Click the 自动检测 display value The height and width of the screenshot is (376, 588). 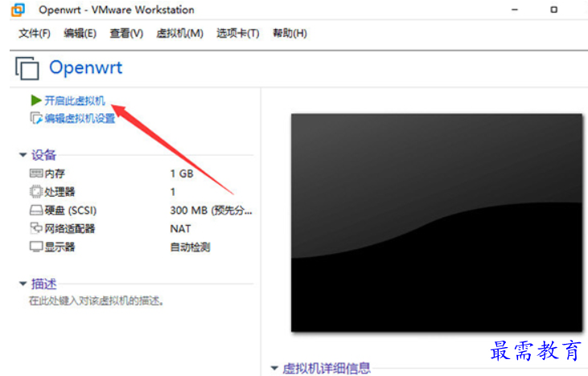tap(190, 247)
